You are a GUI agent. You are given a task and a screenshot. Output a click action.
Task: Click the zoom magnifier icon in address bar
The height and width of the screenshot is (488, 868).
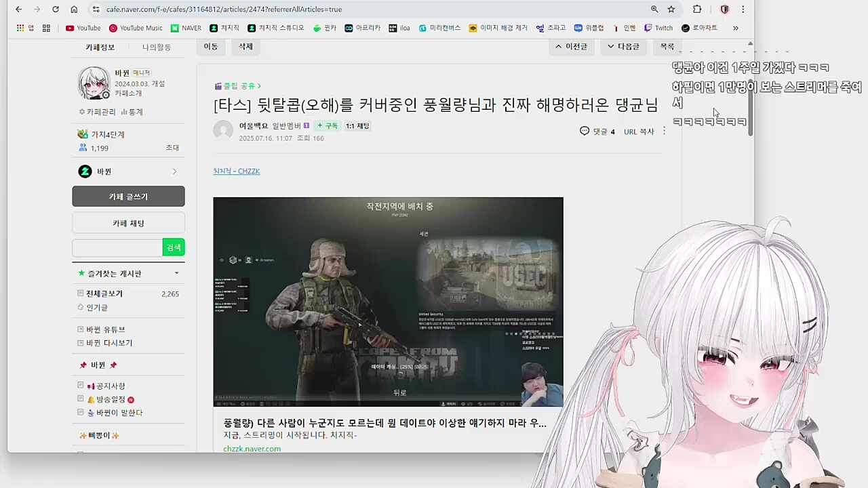[x=654, y=9]
